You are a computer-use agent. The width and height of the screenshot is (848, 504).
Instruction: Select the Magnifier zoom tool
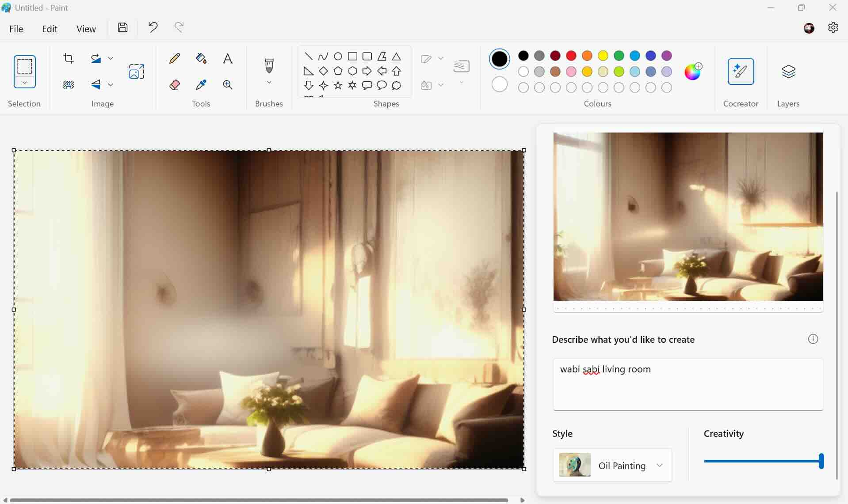228,85
